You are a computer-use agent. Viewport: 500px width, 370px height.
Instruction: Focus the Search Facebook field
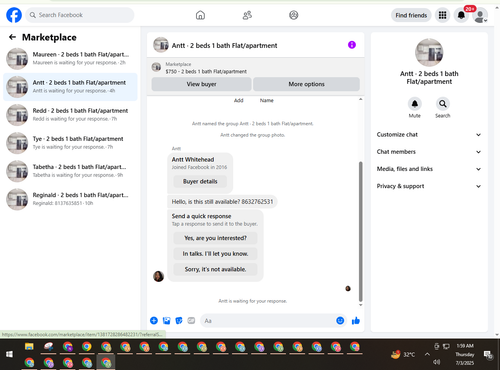click(x=80, y=15)
